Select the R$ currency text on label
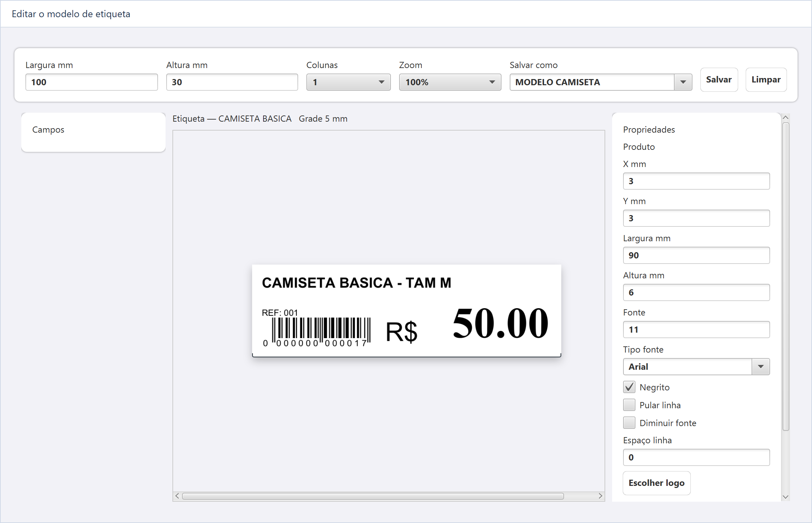Screen dimensions: 812x523 (x=402, y=332)
